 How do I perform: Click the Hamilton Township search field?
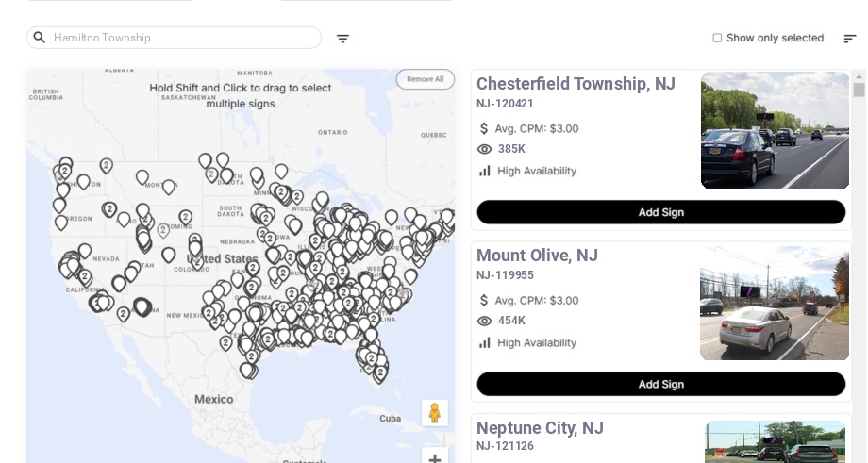point(184,38)
